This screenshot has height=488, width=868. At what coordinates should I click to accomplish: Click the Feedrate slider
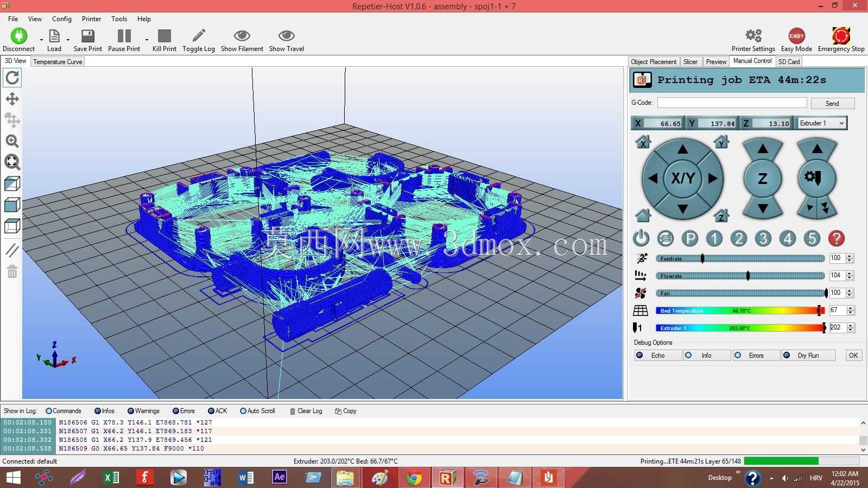coord(740,259)
